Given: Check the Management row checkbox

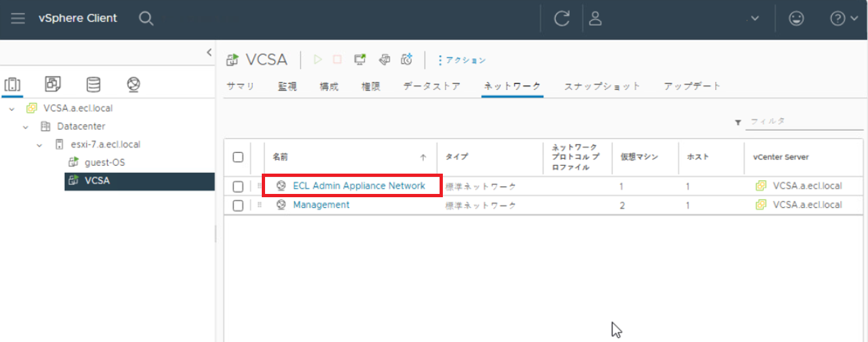Looking at the screenshot, I should pos(238,206).
